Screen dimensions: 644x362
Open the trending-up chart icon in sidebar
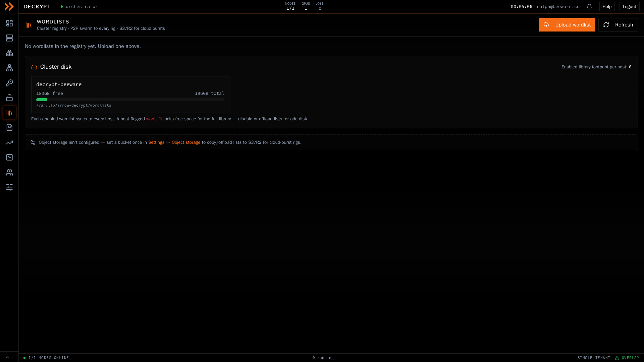pos(9,142)
